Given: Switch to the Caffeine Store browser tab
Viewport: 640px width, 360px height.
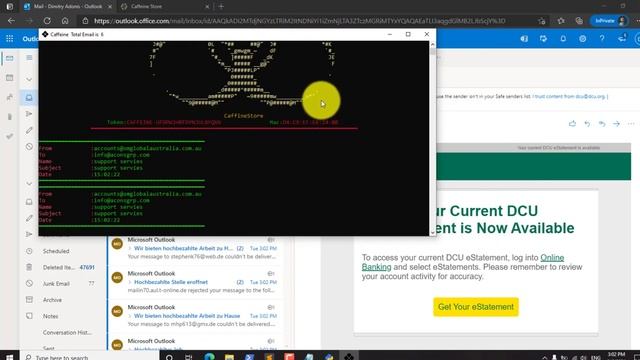Looking at the screenshot, I should click(163, 7).
